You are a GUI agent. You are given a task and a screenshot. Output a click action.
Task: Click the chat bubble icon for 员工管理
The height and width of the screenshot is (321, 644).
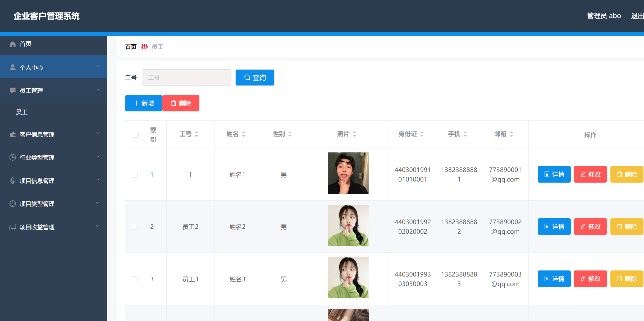(12, 91)
